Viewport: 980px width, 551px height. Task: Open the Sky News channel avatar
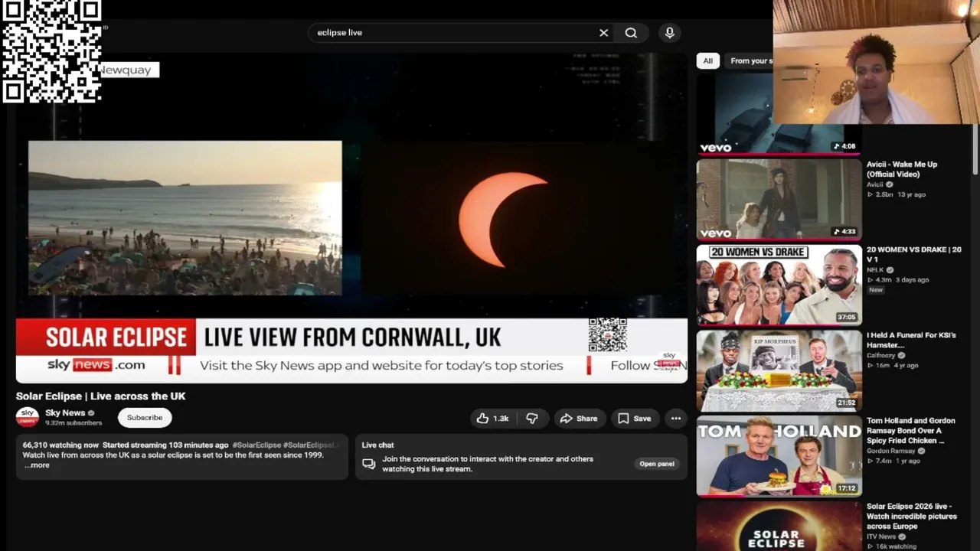click(x=28, y=417)
